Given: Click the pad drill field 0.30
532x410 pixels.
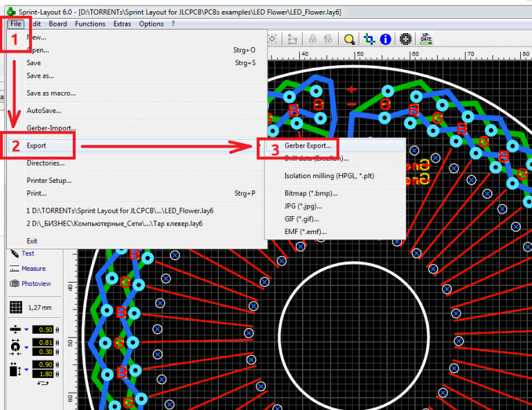Looking at the screenshot, I should click(x=43, y=352).
